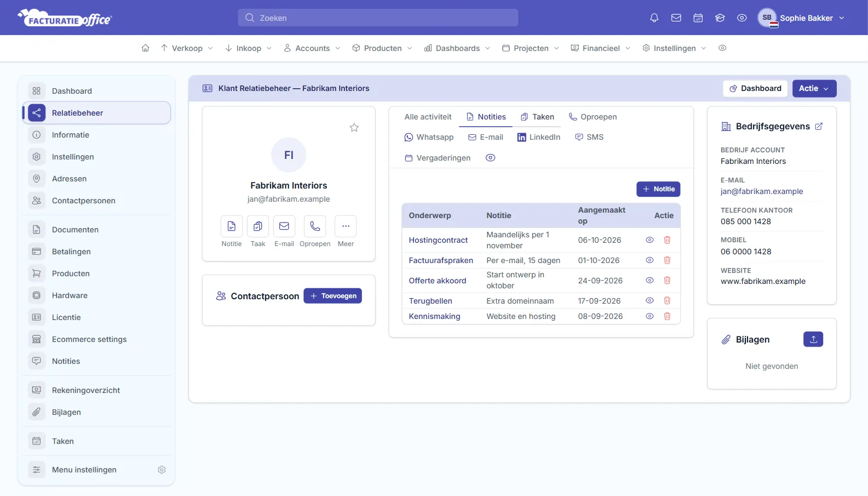This screenshot has height=496, width=868.
Task: View the Hostingcontract note via eye icon
Action: pos(649,240)
